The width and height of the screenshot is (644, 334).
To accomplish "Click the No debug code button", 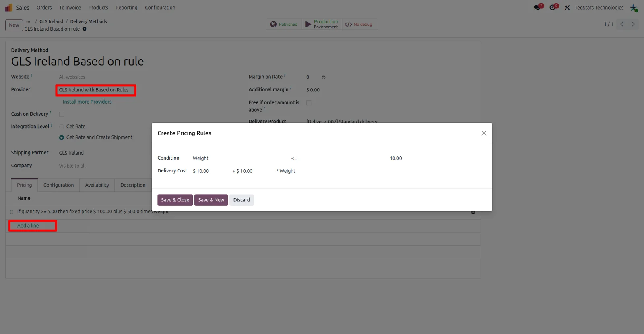I will pyautogui.click(x=360, y=24).
